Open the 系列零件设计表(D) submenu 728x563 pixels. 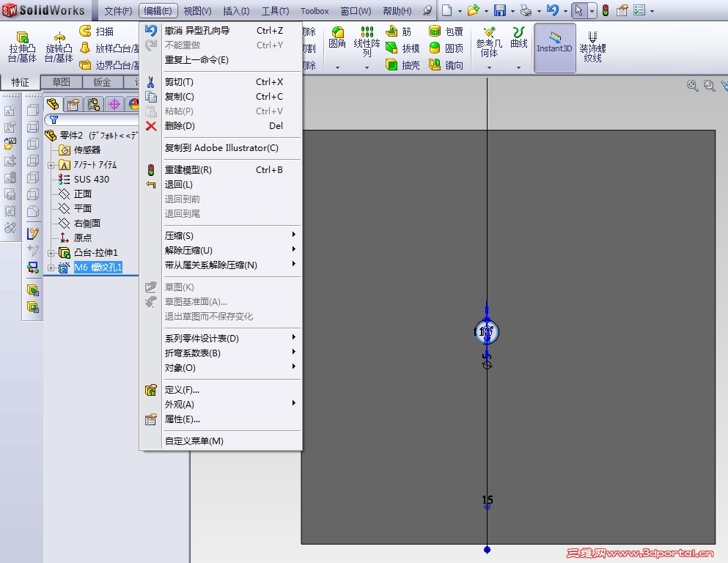232,339
